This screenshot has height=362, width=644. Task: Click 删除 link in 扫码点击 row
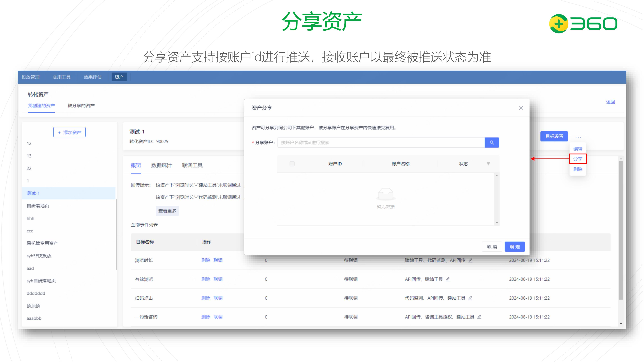coord(206,298)
